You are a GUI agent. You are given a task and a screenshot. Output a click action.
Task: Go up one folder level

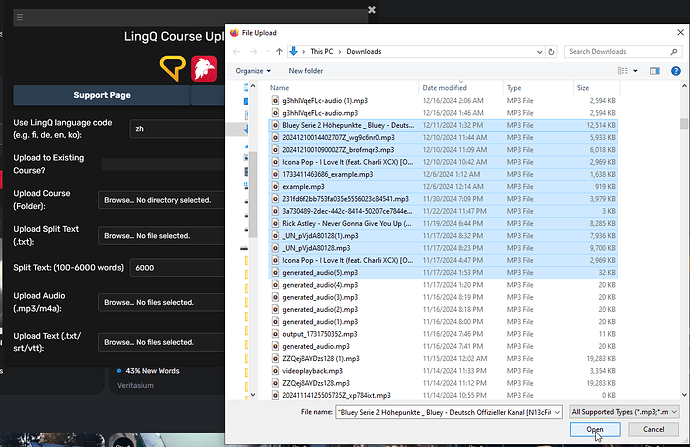[279, 51]
